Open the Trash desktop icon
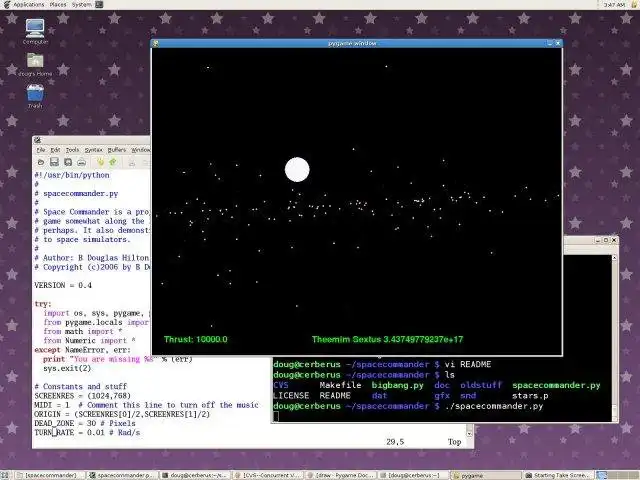The height and width of the screenshot is (480, 640). 35,96
